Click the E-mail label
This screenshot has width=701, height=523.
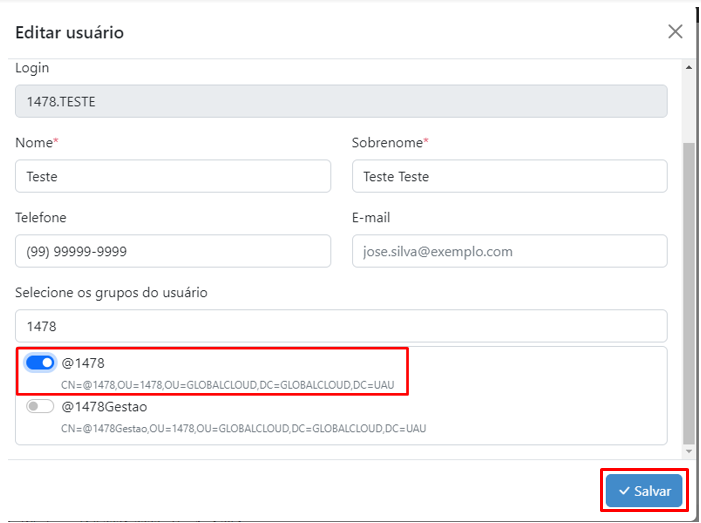point(371,218)
